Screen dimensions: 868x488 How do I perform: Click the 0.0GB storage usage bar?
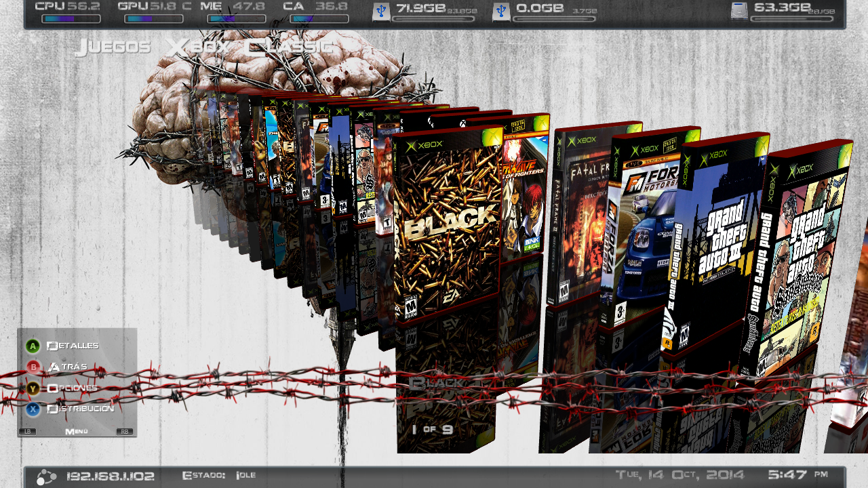pos(554,19)
